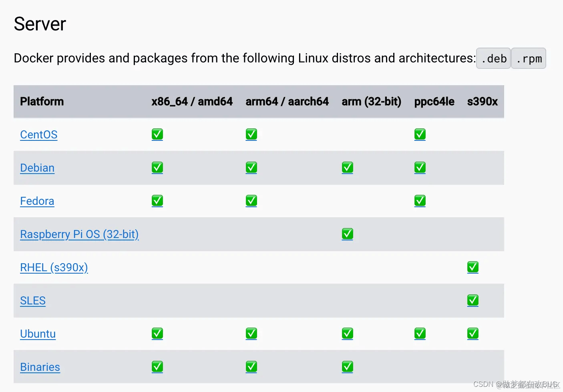Click RHEL (s390x) row s390x checkmark
Image resolution: width=563 pixels, height=392 pixels.
(473, 267)
